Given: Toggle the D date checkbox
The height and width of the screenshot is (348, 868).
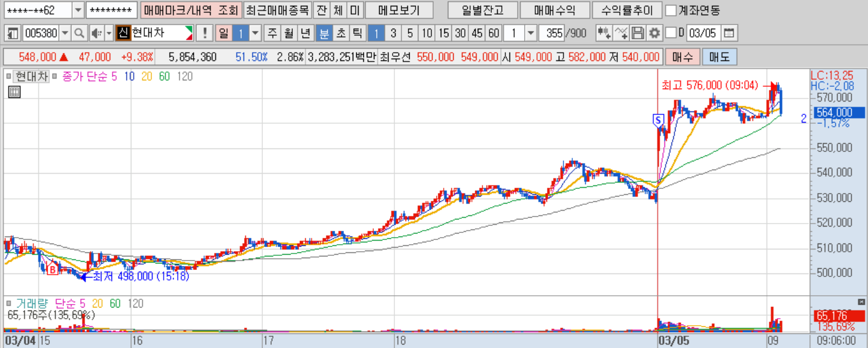Looking at the screenshot, I should (672, 33).
